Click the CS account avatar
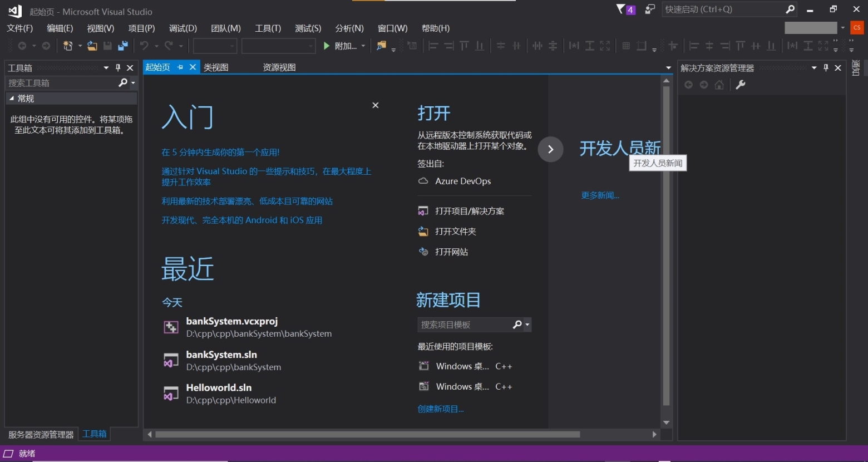 [857, 27]
